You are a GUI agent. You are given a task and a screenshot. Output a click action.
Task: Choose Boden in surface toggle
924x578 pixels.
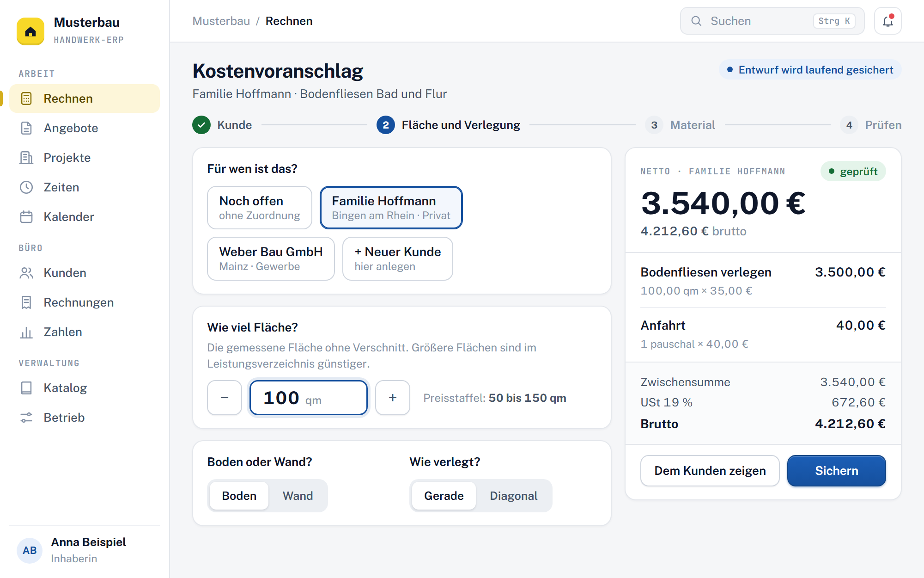click(x=239, y=496)
